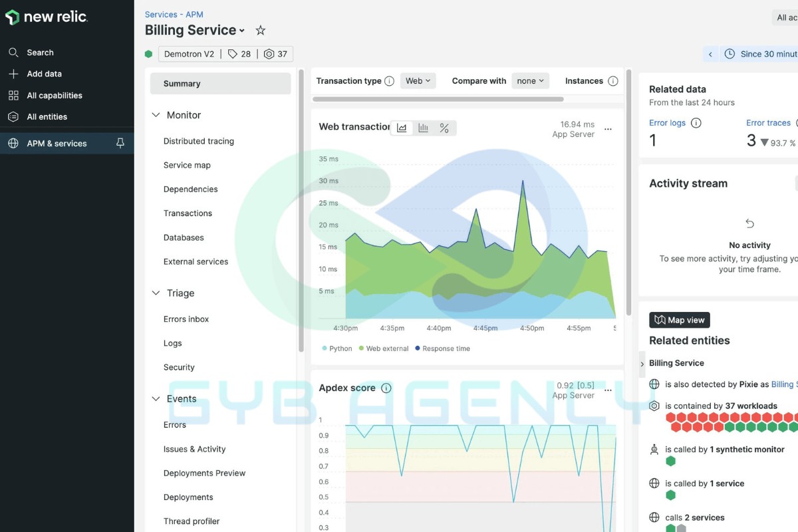798x532 pixels.
Task: Click the Services - APM breadcrumb link
Action: pos(174,14)
